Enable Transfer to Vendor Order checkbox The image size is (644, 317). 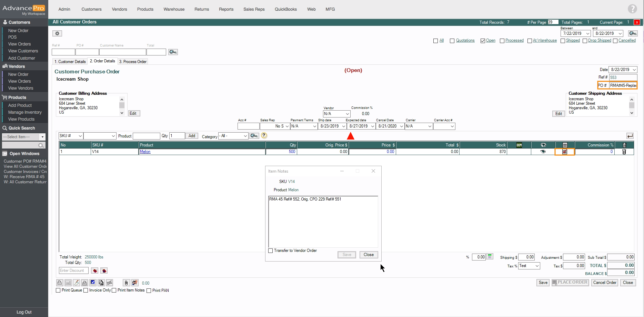(x=271, y=250)
